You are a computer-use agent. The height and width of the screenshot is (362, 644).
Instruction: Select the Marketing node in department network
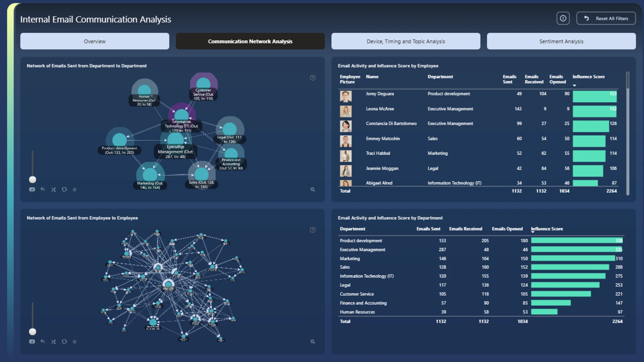[150, 174]
